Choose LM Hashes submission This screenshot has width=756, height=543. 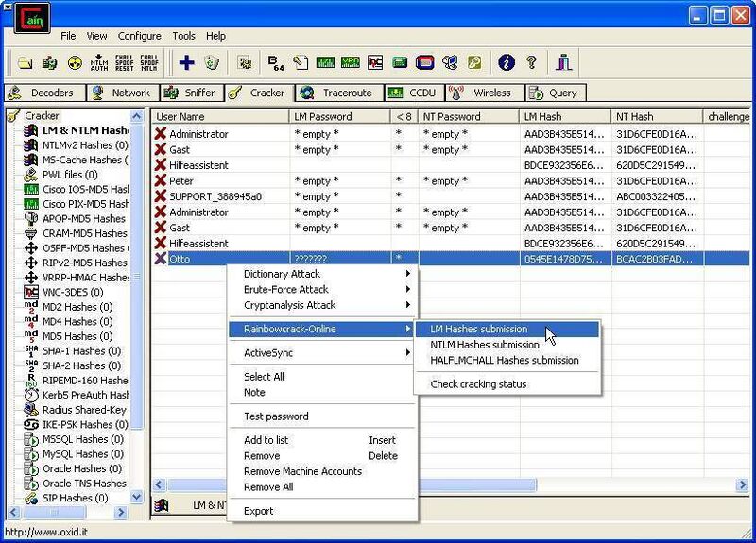(507, 329)
